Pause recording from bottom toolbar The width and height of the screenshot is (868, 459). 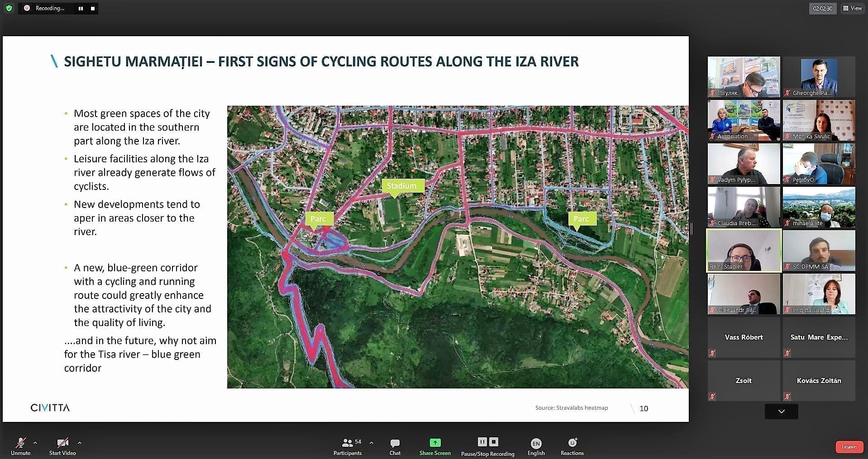[482, 442]
